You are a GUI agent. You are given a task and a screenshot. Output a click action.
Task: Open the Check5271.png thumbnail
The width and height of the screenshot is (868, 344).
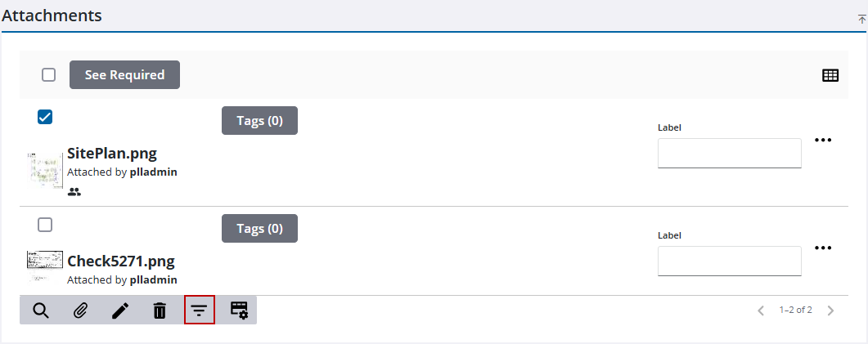point(45,261)
